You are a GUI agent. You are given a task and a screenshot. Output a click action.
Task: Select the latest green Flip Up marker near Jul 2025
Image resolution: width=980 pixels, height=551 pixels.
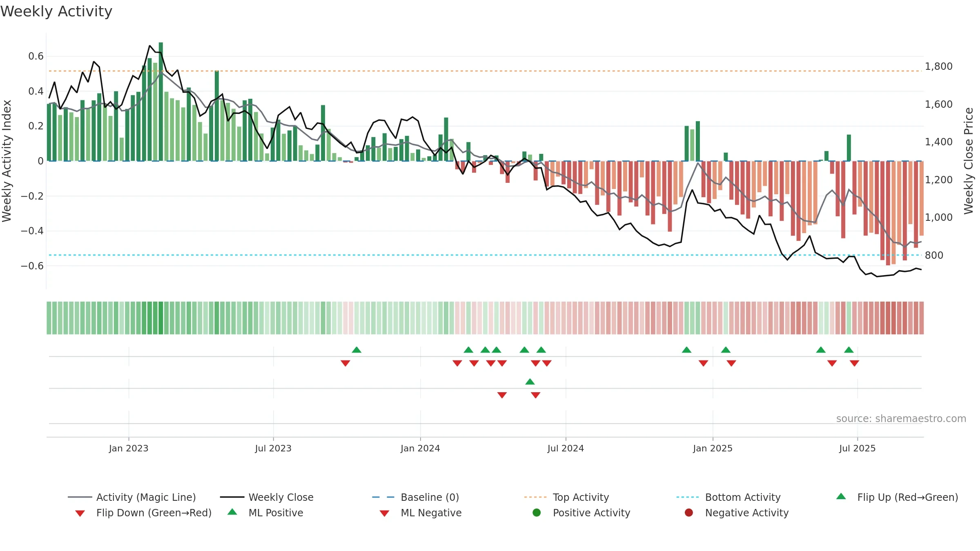pos(849,350)
